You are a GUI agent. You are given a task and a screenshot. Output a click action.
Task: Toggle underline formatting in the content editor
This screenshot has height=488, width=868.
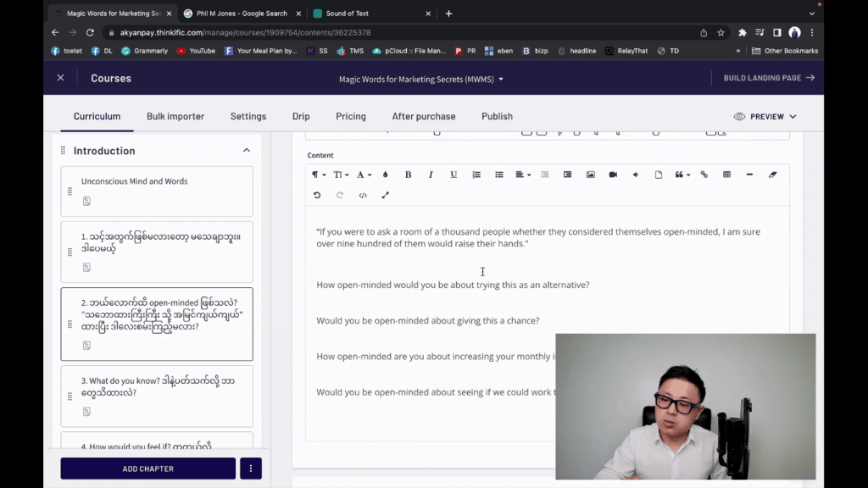(x=453, y=175)
